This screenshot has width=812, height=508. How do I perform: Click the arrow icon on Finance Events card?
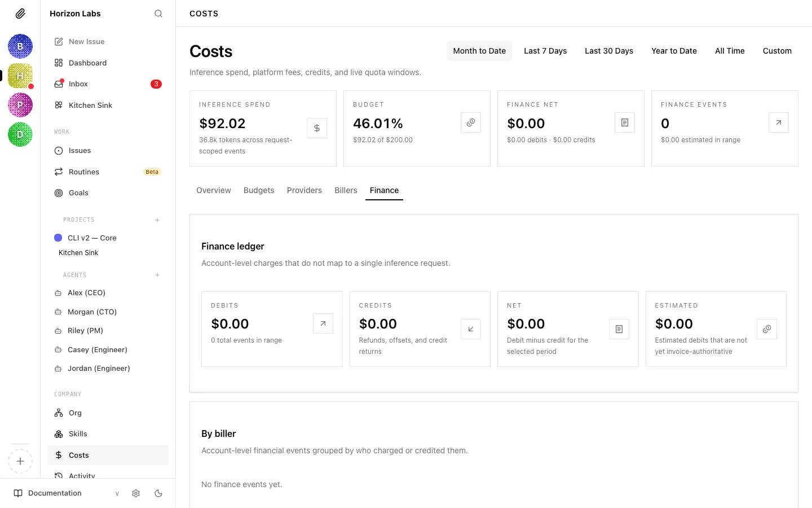(779, 122)
